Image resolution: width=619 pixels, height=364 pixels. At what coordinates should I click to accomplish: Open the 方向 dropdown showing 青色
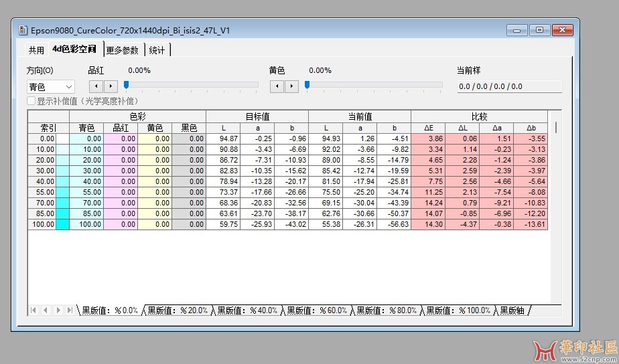(x=50, y=87)
